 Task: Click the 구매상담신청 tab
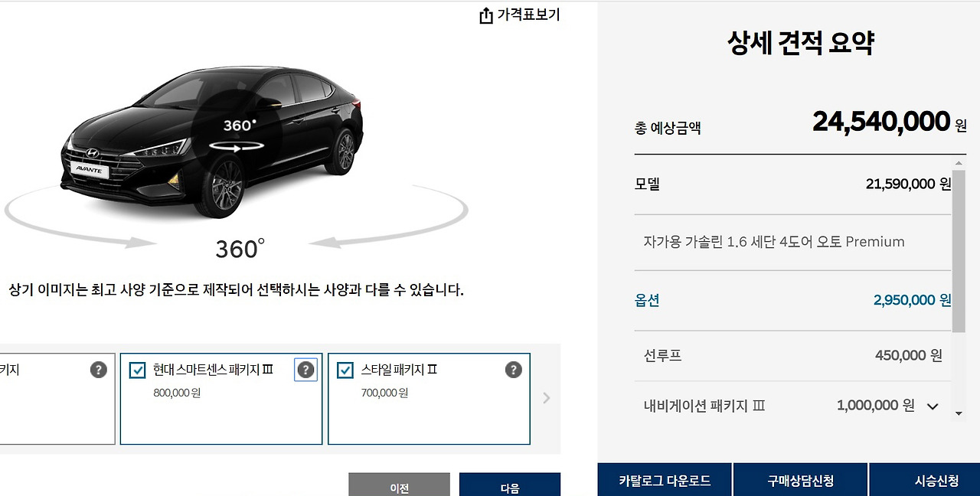[x=801, y=481]
